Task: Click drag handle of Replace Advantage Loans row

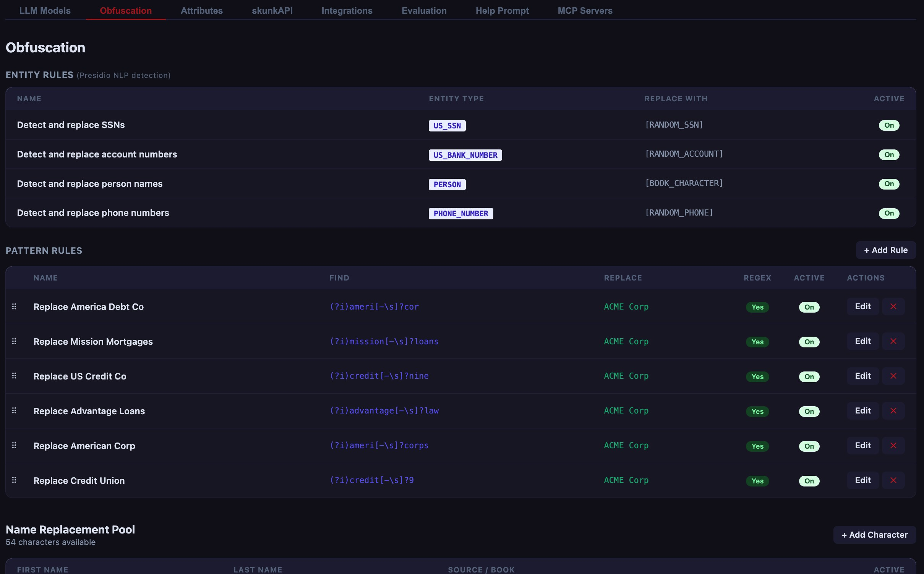Action: click(x=14, y=411)
